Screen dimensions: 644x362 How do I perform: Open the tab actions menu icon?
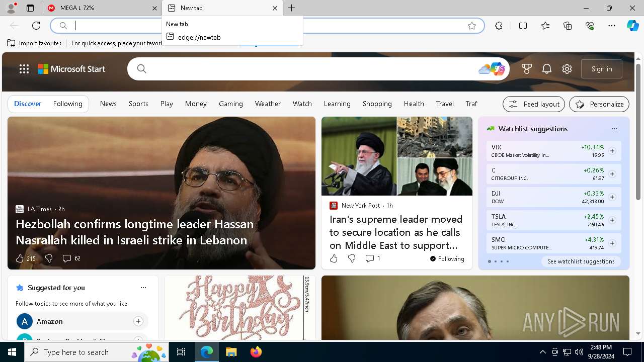pos(30,8)
